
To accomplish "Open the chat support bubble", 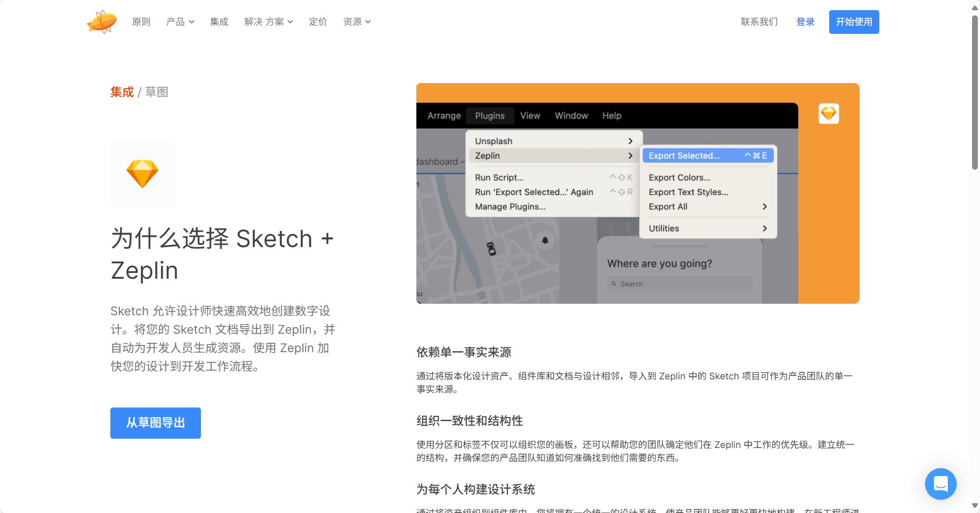I will [x=940, y=484].
